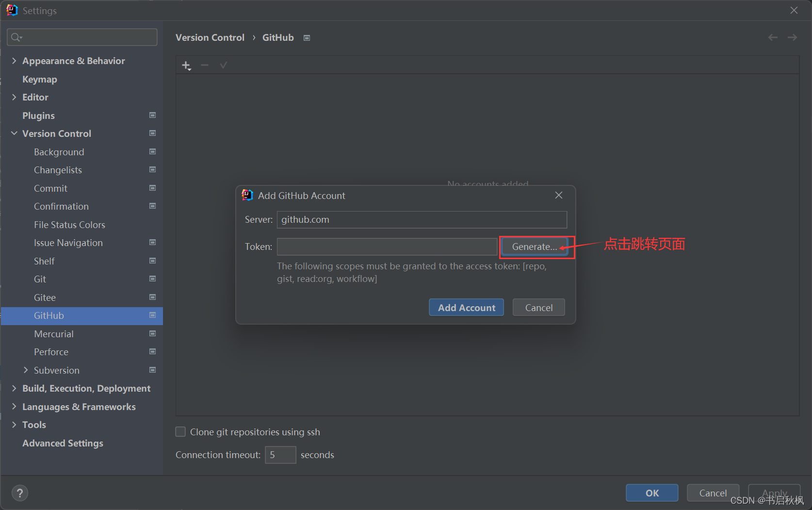The height and width of the screenshot is (510, 812).
Task: Click the Remove account minus icon
Action: pos(205,65)
